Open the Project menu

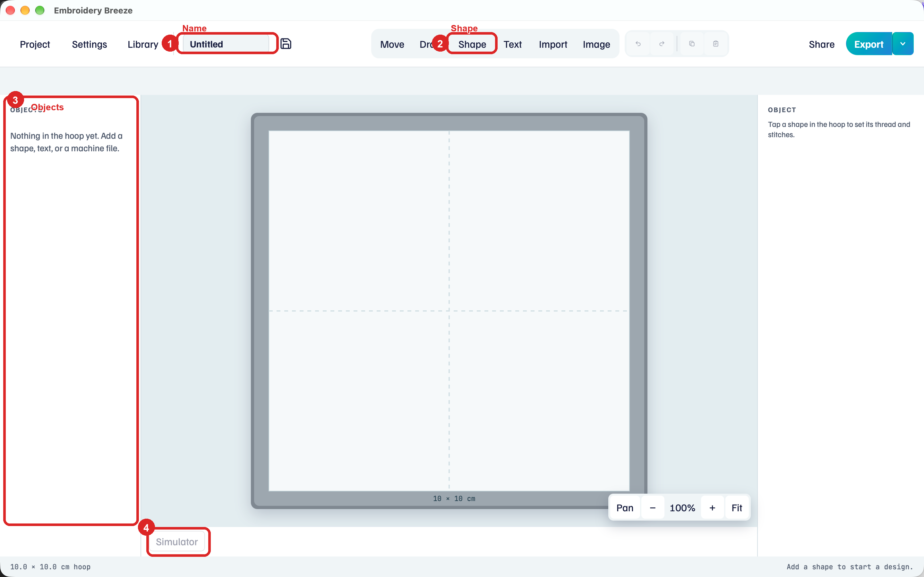pos(35,44)
